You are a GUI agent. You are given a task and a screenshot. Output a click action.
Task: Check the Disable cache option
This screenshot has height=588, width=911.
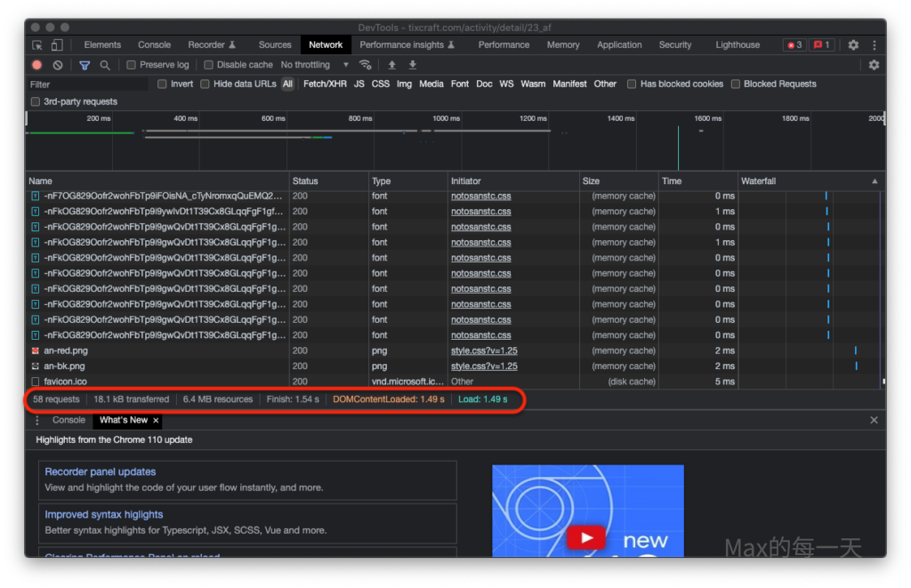pyautogui.click(x=209, y=65)
